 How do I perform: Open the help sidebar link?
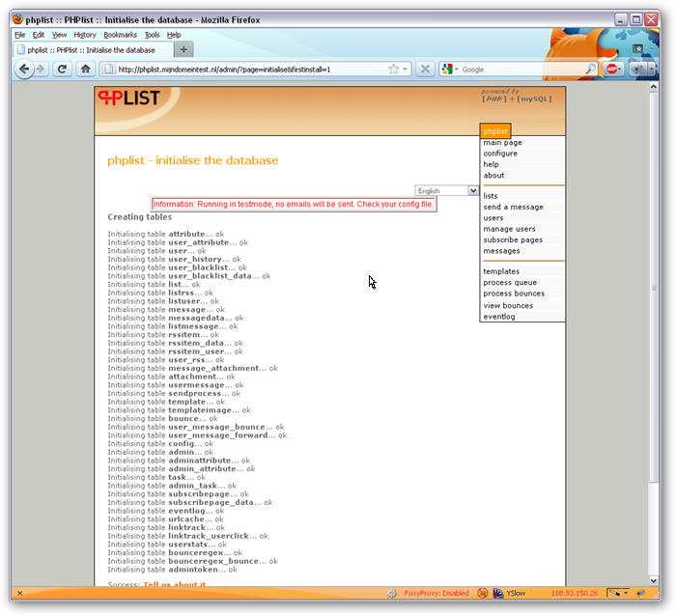491,164
